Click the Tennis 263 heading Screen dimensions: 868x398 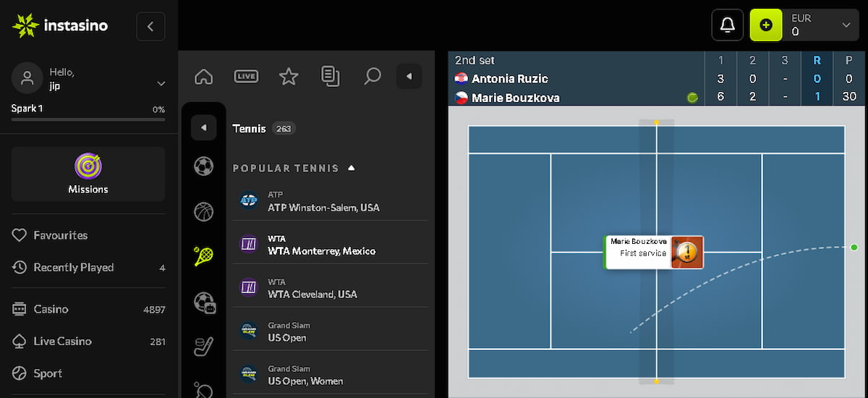click(263, 129)
